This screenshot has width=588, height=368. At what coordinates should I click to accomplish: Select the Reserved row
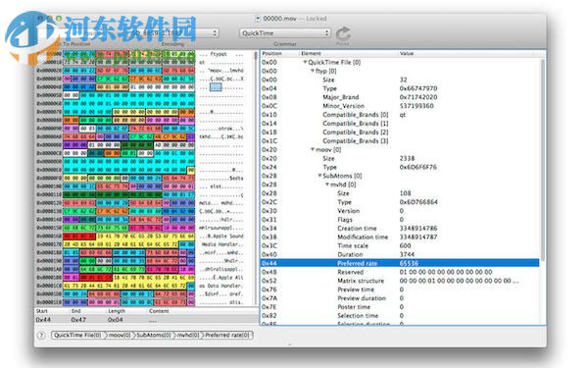click(400, 272)
